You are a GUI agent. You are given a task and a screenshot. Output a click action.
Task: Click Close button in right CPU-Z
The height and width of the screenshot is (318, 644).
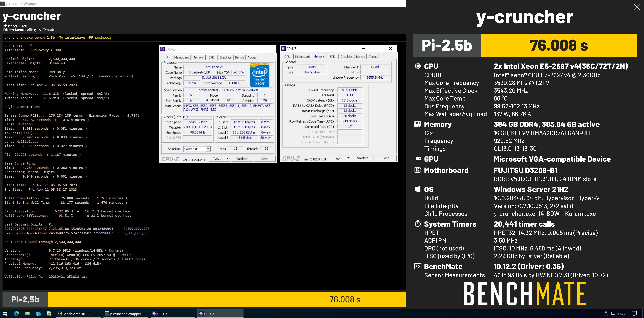[x=386, y=158]
